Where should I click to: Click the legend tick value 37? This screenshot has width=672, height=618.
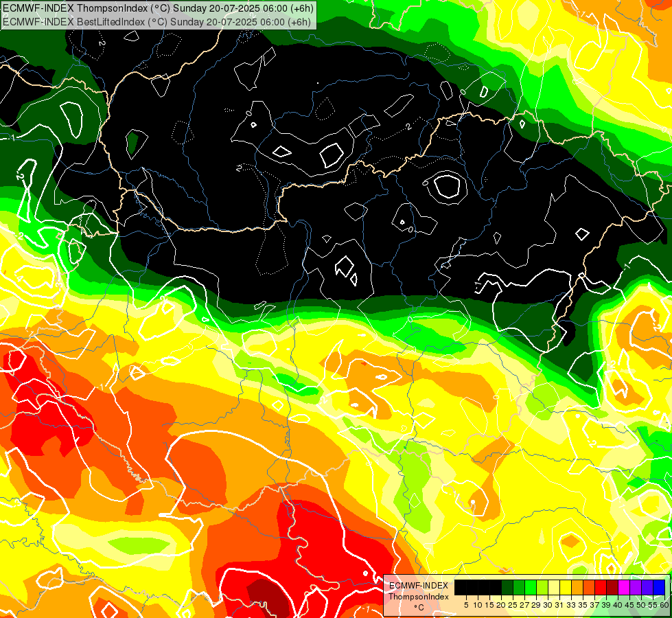pos(594,605)
